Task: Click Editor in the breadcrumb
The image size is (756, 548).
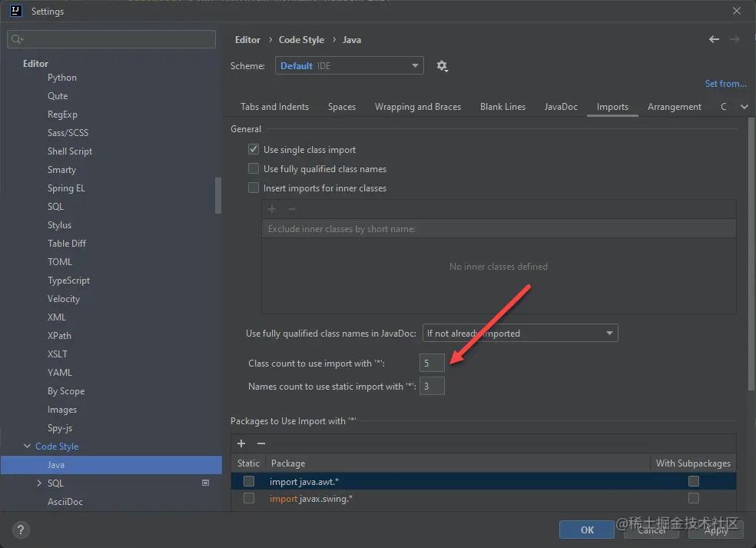Action: [x=247, y=39]
